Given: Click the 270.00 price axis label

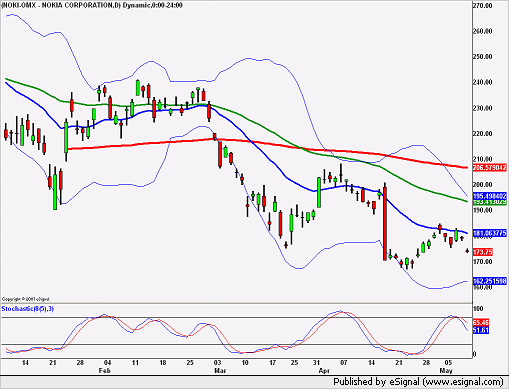Looking at the screenshot, I should click(x=482, y=5).
